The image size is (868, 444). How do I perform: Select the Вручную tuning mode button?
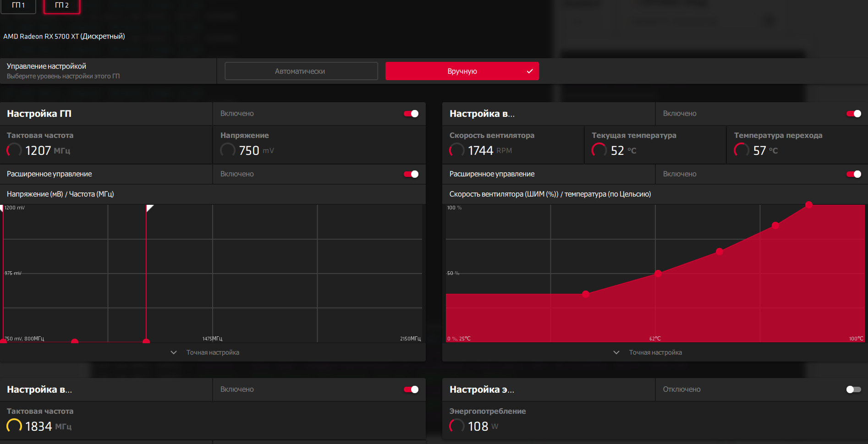(x=462, y=71)
